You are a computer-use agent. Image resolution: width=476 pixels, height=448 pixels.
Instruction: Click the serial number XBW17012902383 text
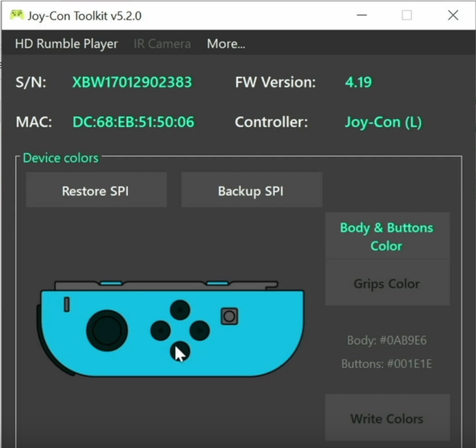pos(132,82)
